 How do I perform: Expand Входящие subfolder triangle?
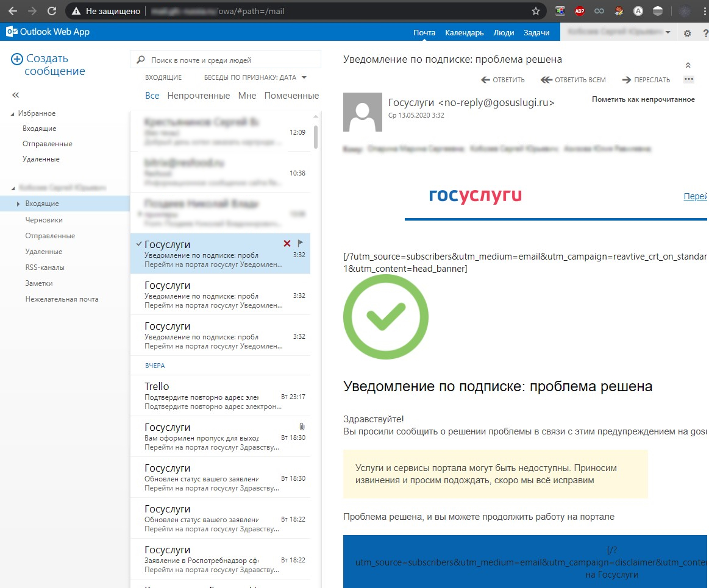(18, 204)
